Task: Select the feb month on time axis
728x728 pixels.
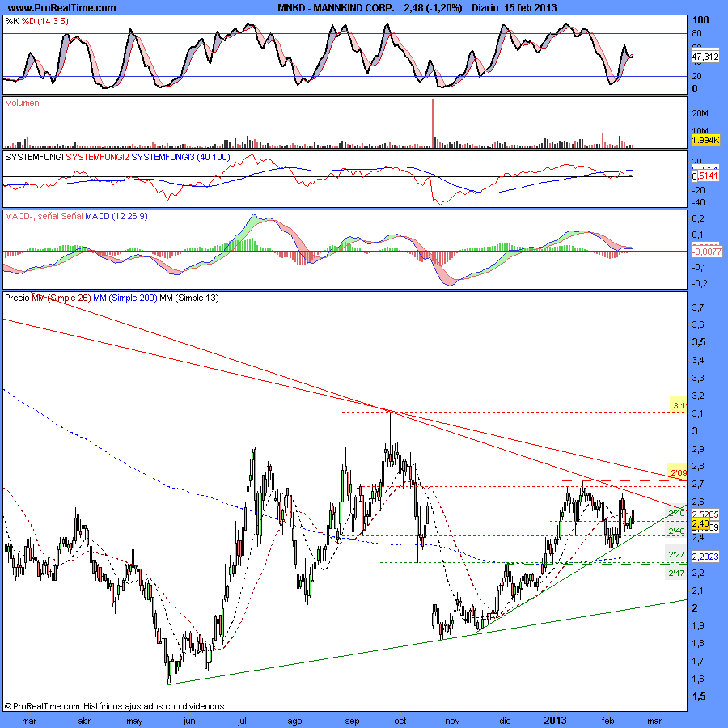Action: pyautogui.click(x=607, y=721)
